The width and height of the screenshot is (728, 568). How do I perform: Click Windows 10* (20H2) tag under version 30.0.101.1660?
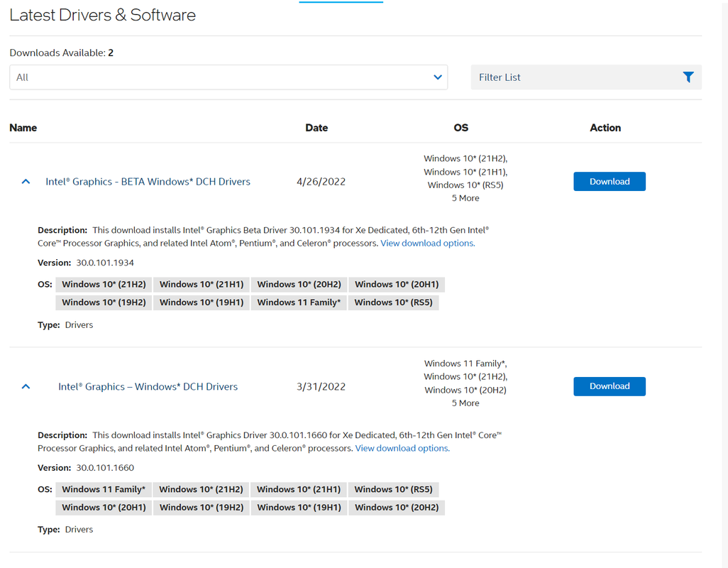coord(397,507)
